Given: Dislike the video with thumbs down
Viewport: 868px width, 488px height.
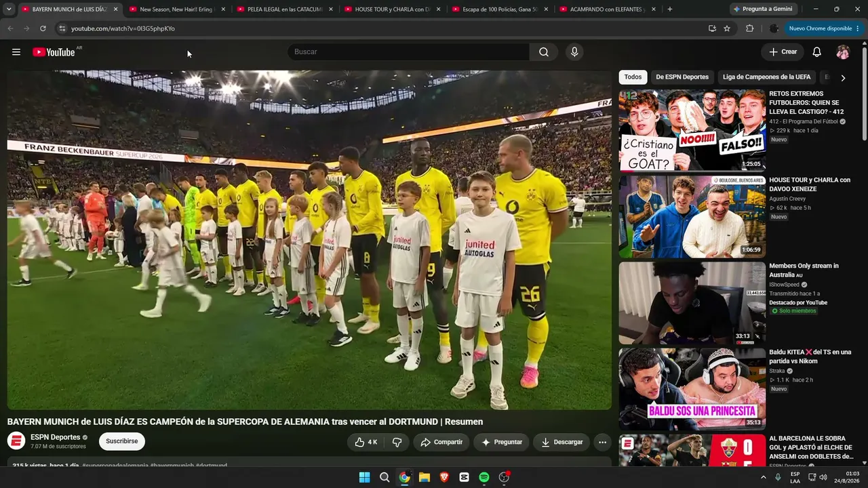Looking at the screenshot, I should pyautogui.click(x=397, y=442).
